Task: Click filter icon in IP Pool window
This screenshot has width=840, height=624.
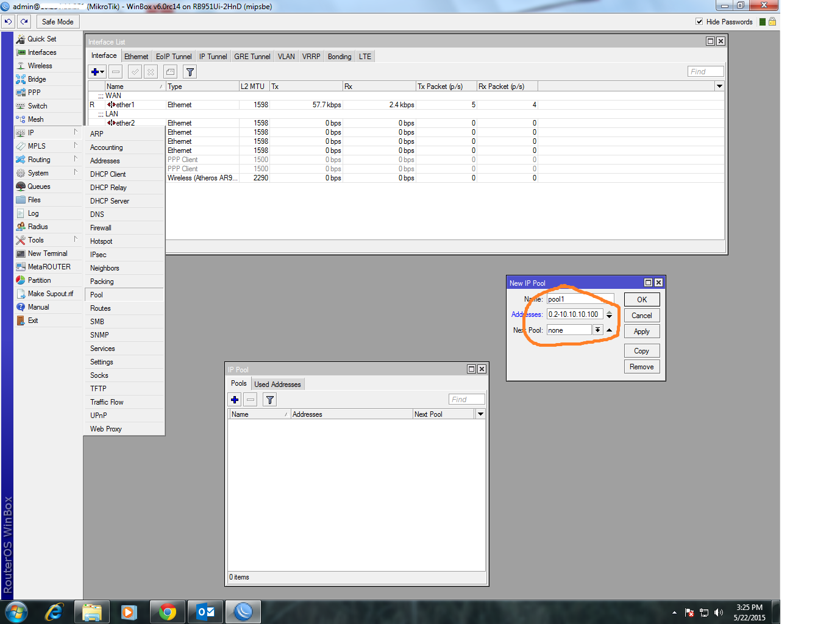Action: pos(269,400)
